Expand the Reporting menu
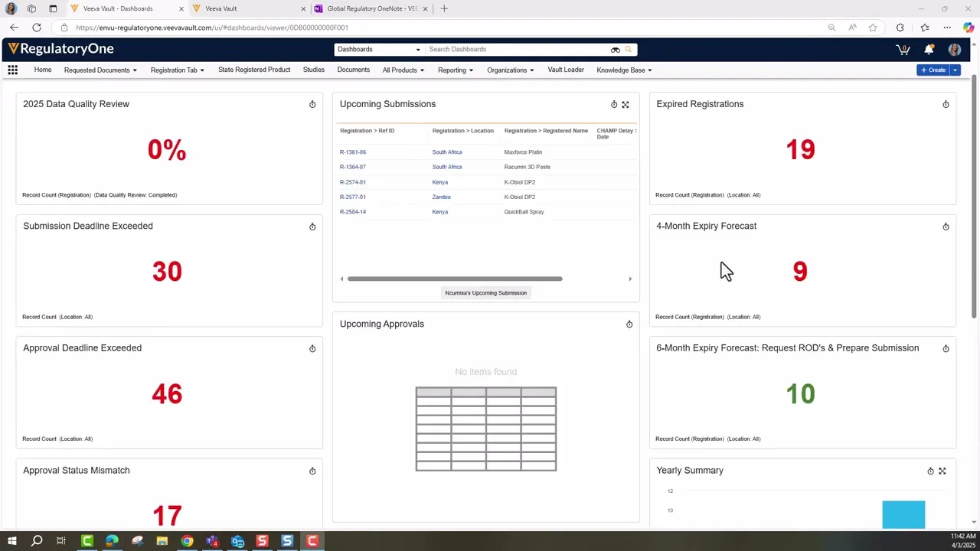980x551 pixels. pyautogui.click(x=456, y=70)
